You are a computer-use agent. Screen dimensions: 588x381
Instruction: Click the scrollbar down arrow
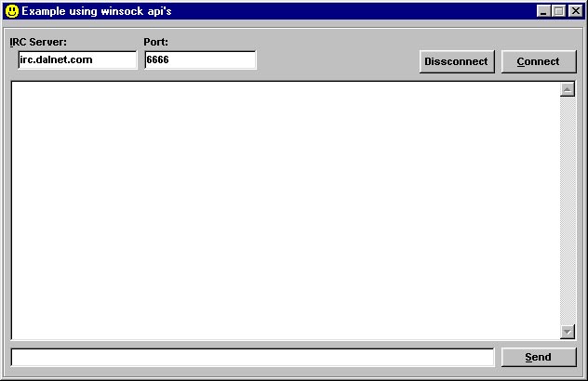tap(568, 332)
